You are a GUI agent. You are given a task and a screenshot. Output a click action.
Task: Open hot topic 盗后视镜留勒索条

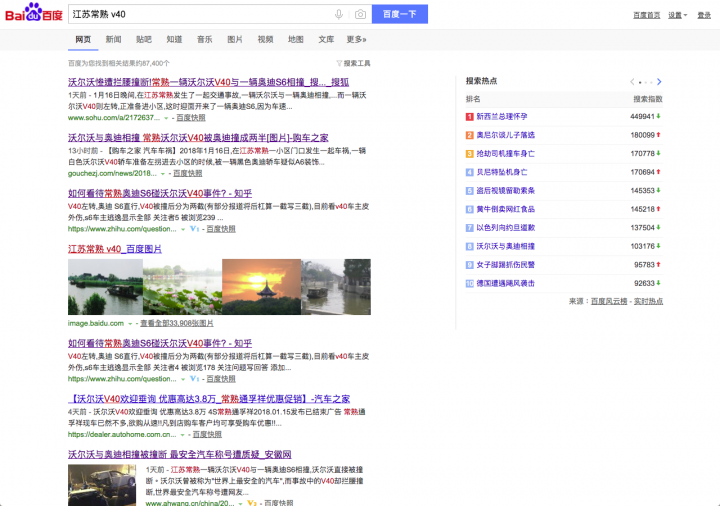point(506,191)
